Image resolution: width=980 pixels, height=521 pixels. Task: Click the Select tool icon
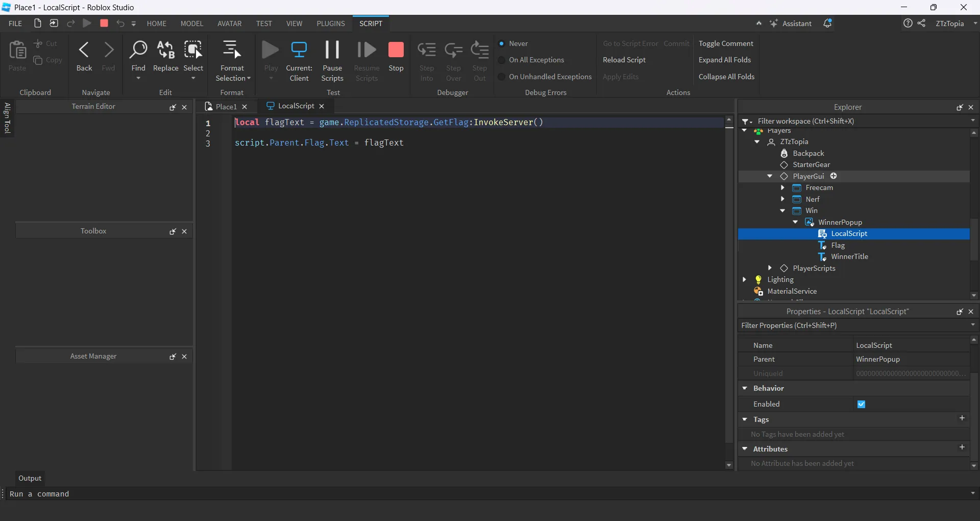(x=193, y=50)
